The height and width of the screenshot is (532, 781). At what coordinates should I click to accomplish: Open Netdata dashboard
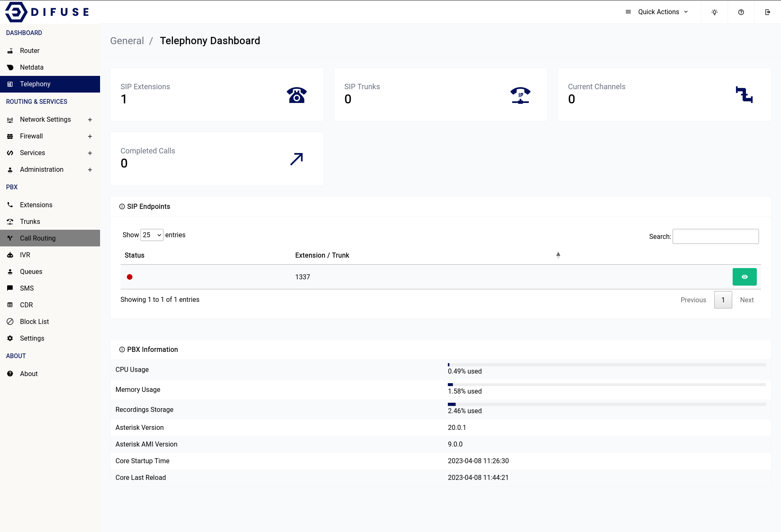pos(50,67)
